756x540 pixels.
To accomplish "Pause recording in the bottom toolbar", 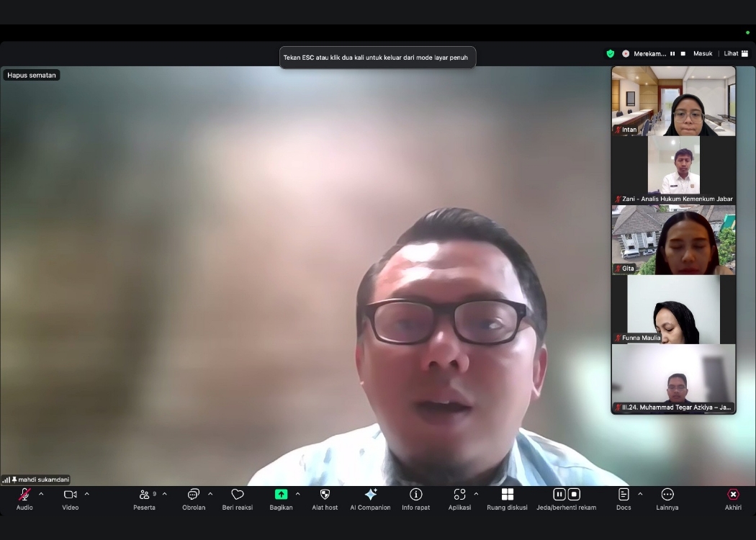I will pos(559,495).
